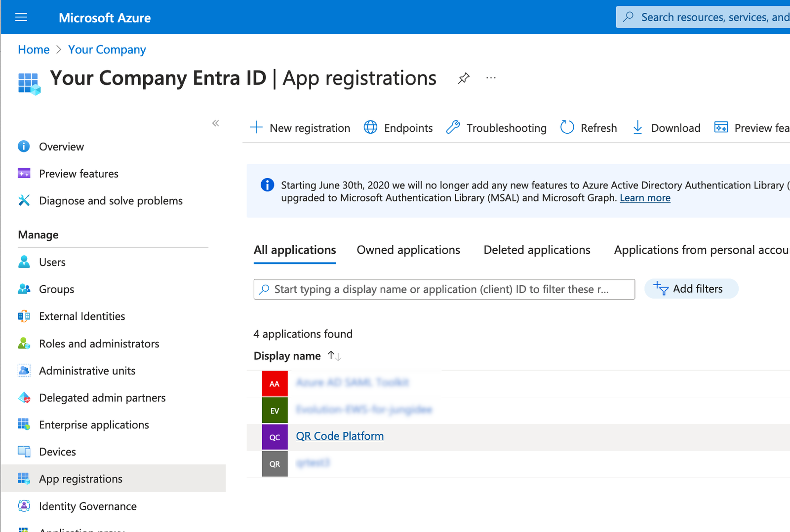This screenshot has width=790, height=532.
Task: Open the hamburger portal menu
Action: [21, 17]
